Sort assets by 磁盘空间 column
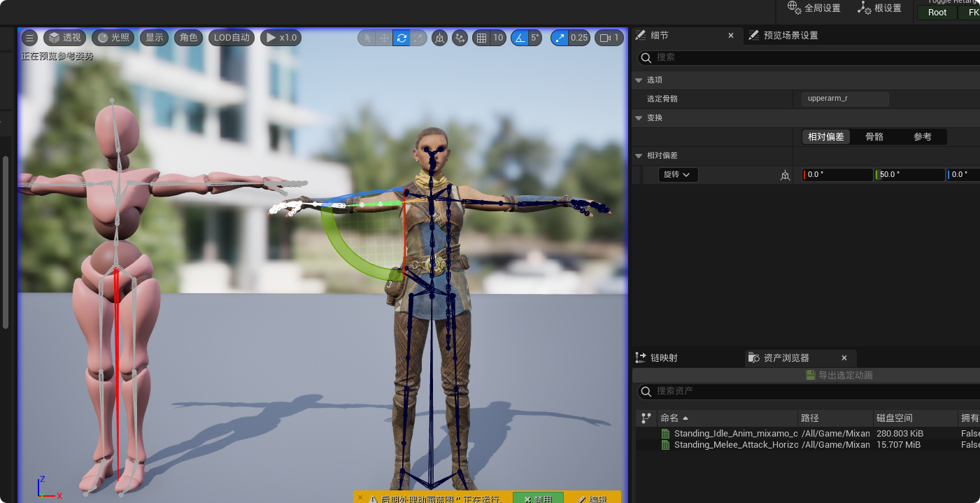 915,418
